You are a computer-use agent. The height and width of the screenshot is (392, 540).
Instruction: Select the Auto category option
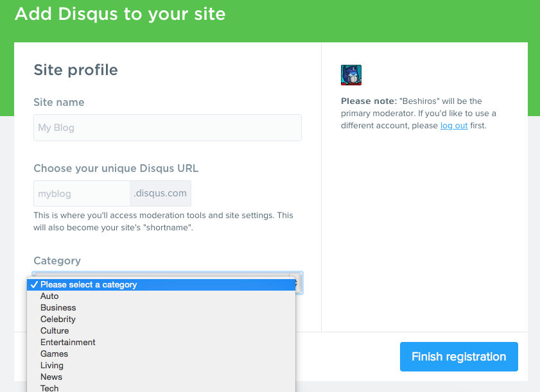pyautogui.click(x=161, y=296)
